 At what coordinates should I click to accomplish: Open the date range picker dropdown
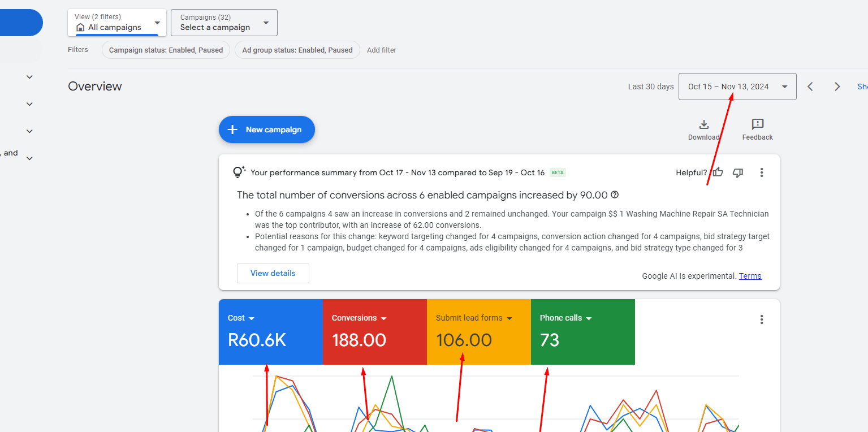(737, 87)
